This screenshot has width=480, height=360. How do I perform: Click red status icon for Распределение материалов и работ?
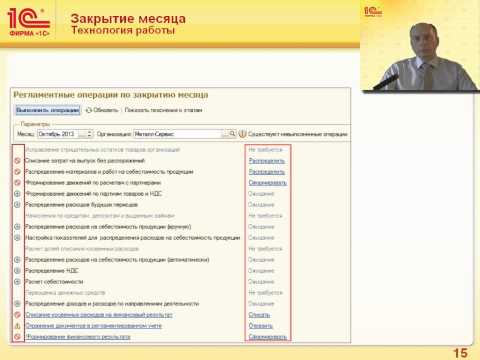point(18,172)
